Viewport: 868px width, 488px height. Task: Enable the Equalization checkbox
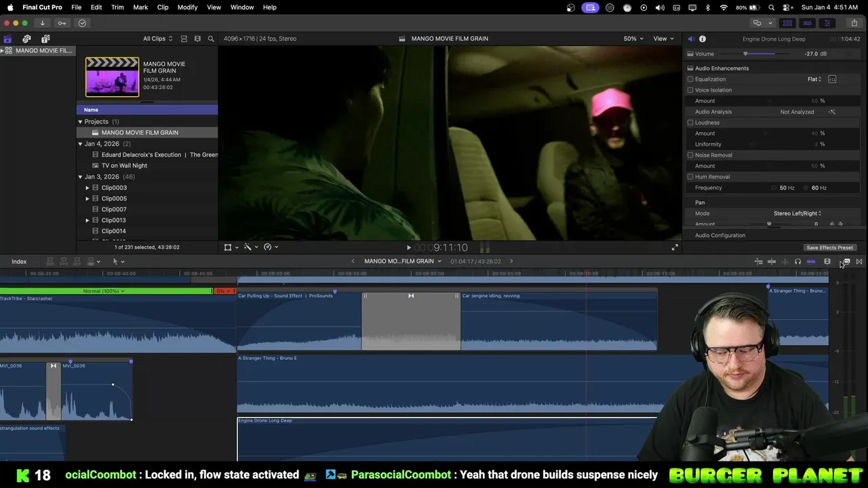coord(690,79)
